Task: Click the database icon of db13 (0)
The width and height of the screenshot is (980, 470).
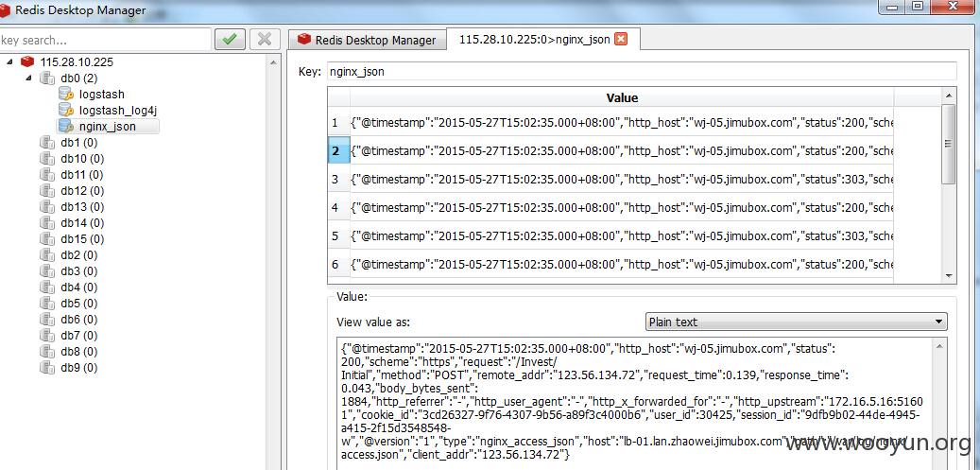Action: point(47,206)
